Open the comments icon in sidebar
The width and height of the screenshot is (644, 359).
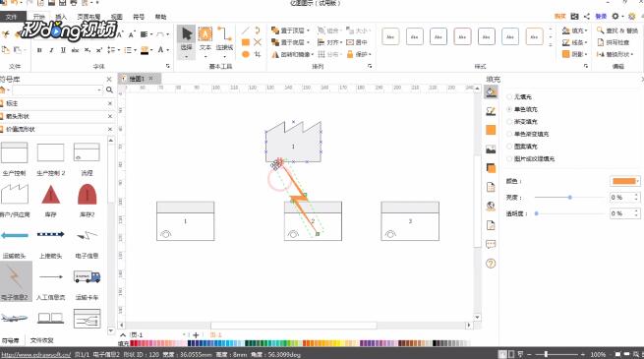pos(491,244)
